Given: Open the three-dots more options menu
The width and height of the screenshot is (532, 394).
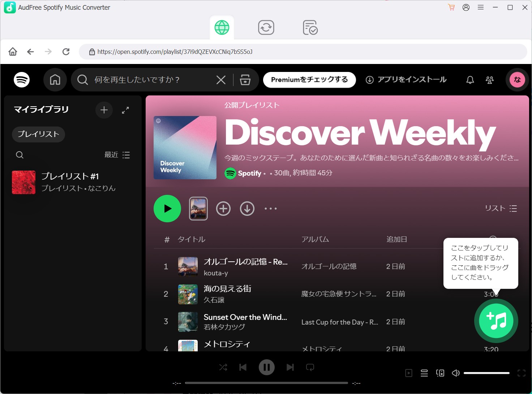Looking at the screenshot, I should tap(271, 209).
